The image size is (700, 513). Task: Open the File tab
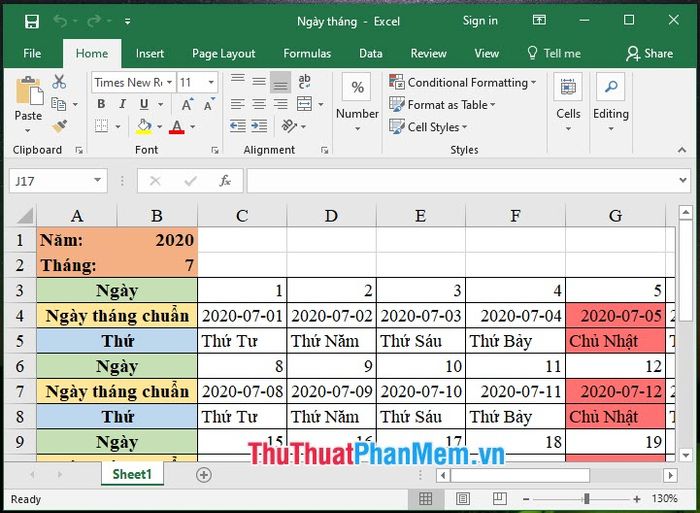[x=32, y=54]
